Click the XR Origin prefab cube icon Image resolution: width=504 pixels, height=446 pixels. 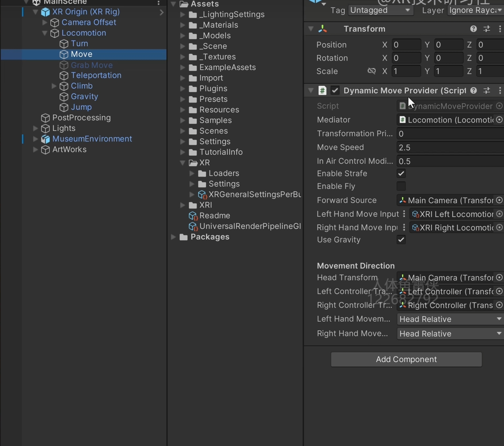(46, 12)
